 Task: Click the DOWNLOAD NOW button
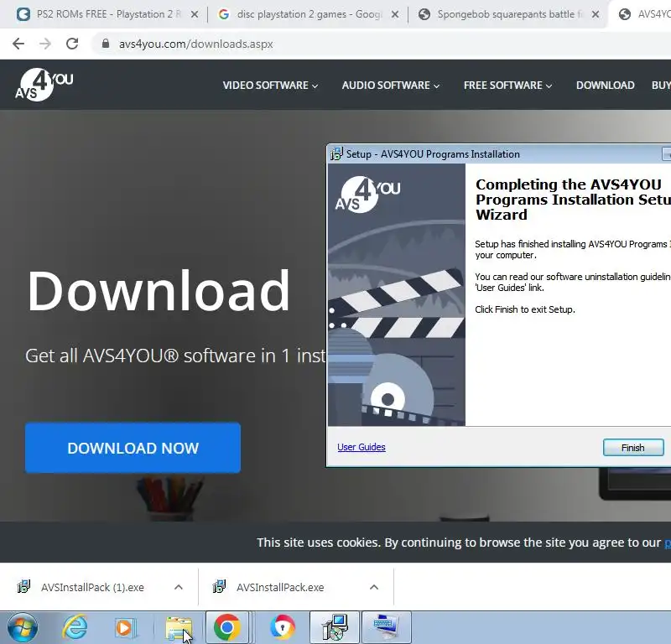point(133,448)
